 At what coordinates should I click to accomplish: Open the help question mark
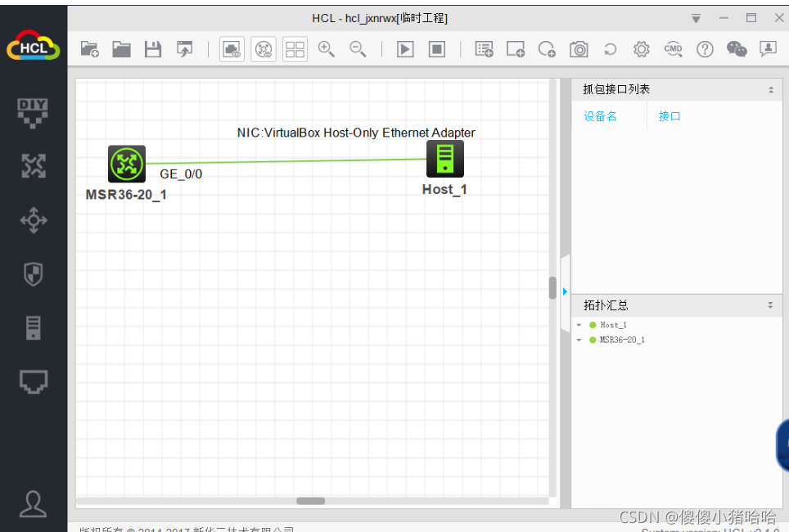click(x=705, y=49)
